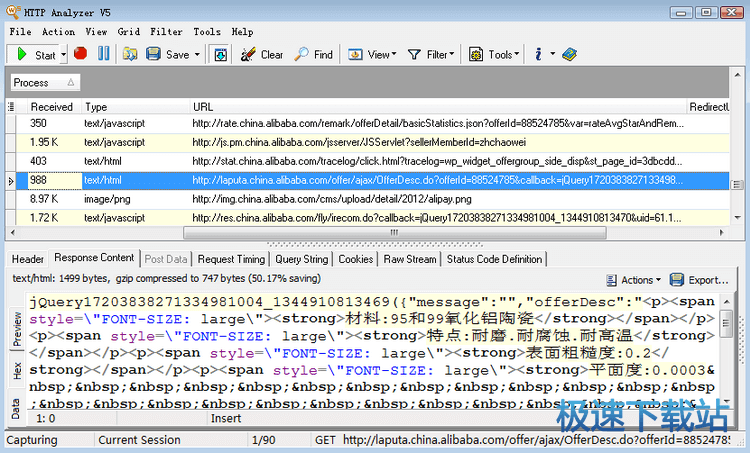Click the HTTP Analyzer title bar icon

point(13,11)
